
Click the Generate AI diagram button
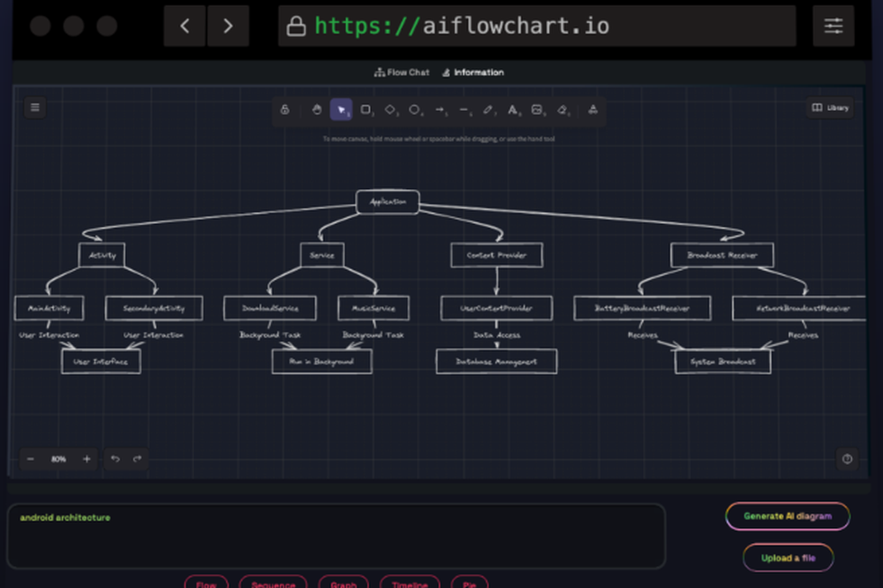click(x=788, y=516)
